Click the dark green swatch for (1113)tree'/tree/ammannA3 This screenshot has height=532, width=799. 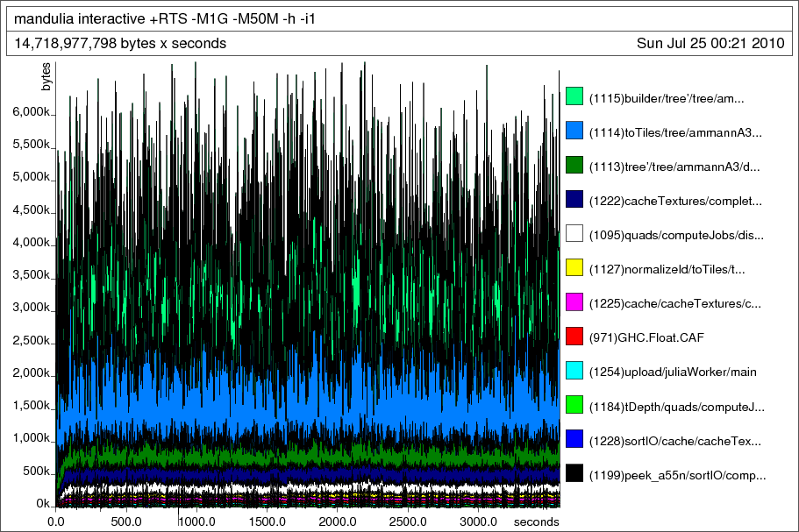pos(574,165)
